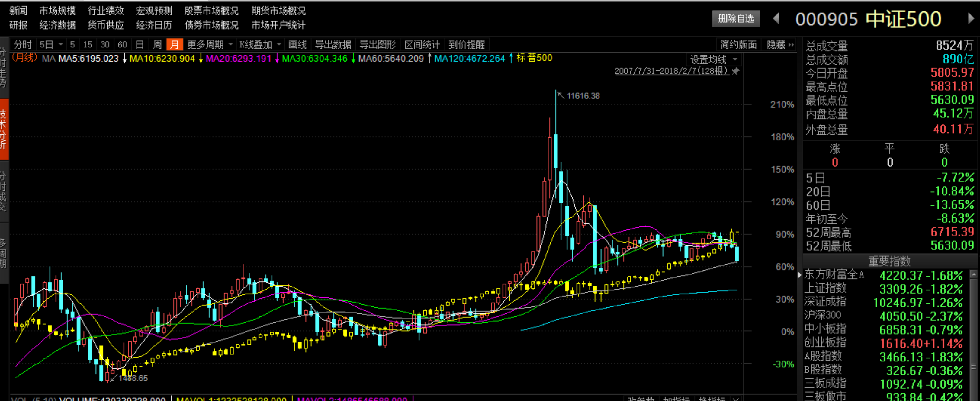Open the 宏观预测 menu item
The height and width of the screenshot is (401, 980).
click(154, 11)
